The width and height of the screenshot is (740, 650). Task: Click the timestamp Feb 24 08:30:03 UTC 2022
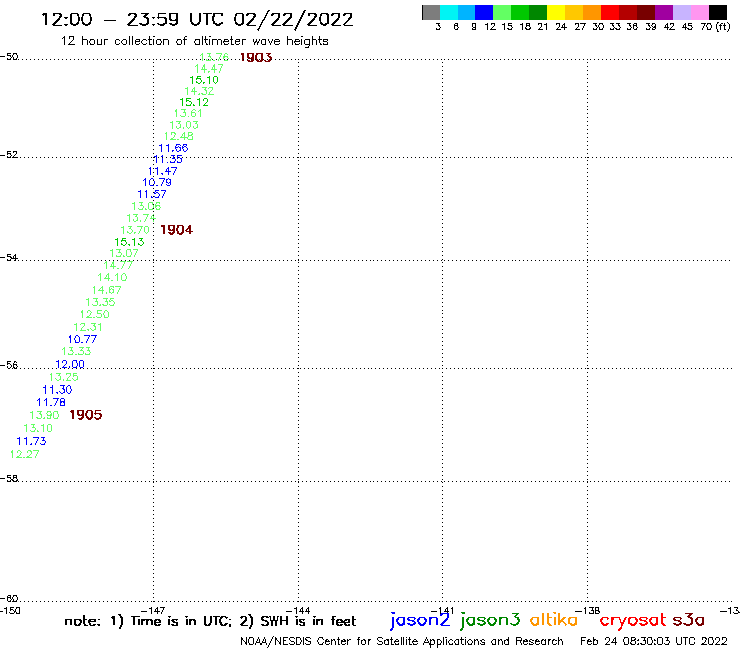(x=654, y=641)
